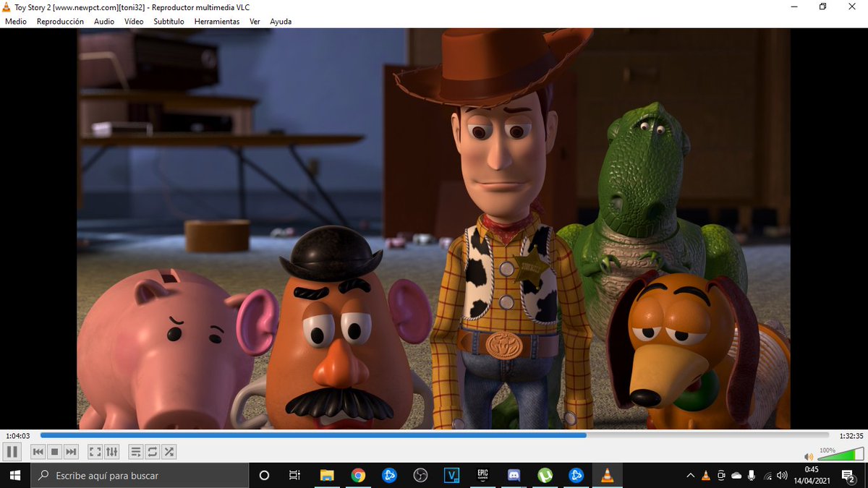The image size is (868, 488).
Task: Toggle elapsed time display 1:04:03
Action: pyautogui.click(x=17, y=436)
